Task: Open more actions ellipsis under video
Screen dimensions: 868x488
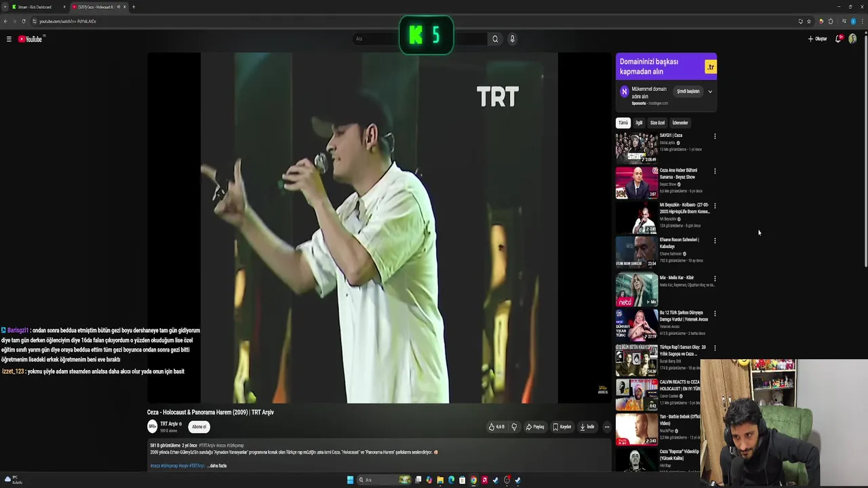Action: [x=607, y=427]
